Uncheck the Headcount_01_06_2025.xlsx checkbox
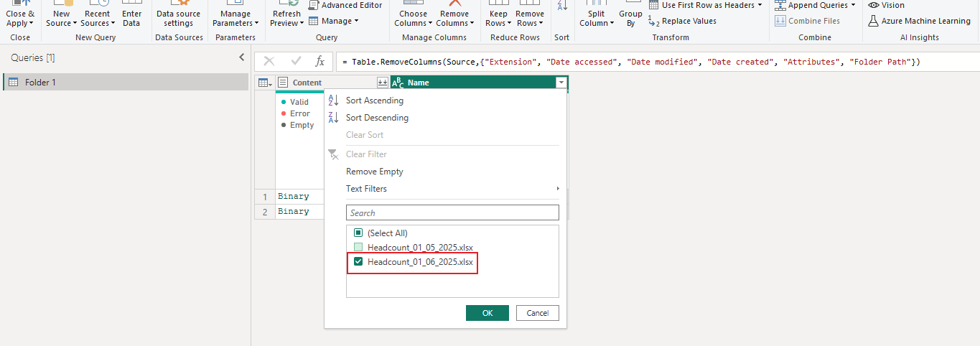The image size is (980, 346). click(358, 262)
